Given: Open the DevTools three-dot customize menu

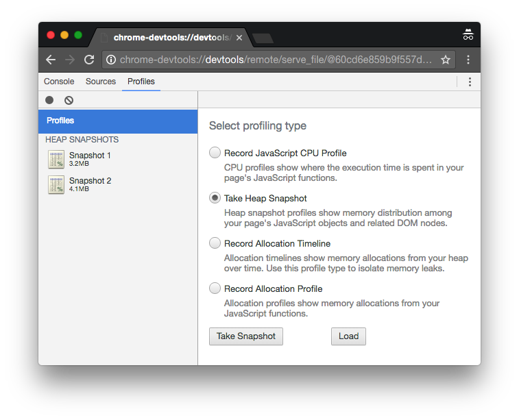Looking at the screenshot, I should pyautogui.click(x=470, y=82).
